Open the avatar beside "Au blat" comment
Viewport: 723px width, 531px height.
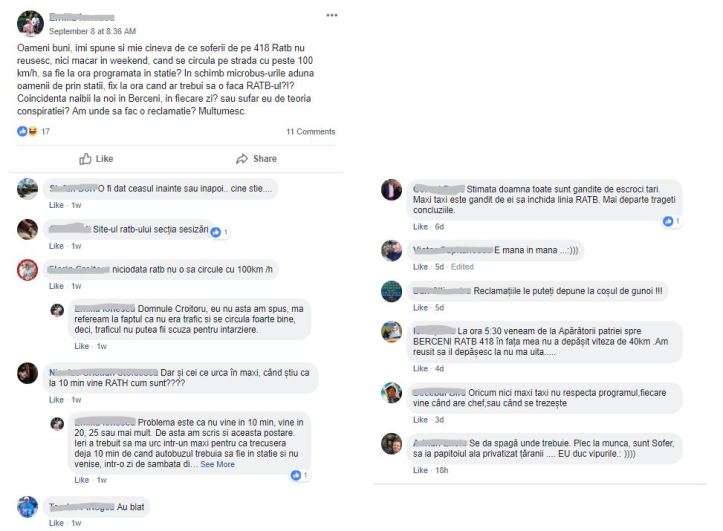coord(28,506)
